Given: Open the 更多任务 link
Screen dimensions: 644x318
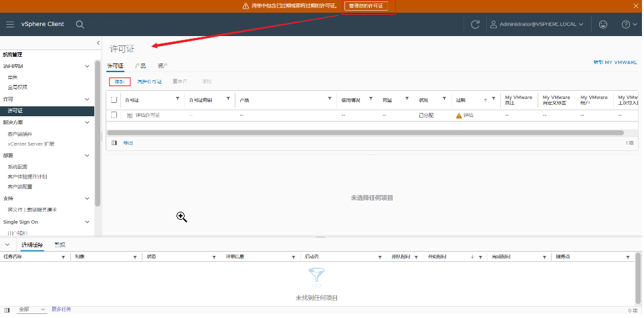Looking at the screenshot, I should [x=62, y=309].
